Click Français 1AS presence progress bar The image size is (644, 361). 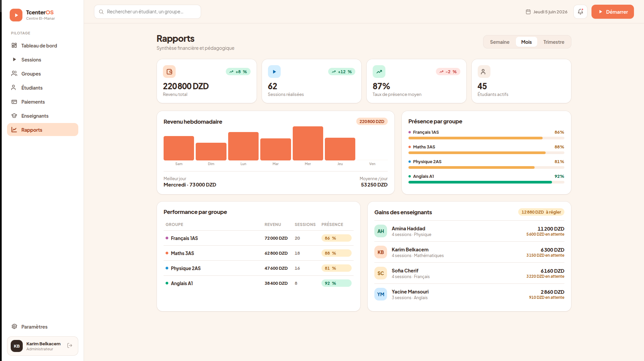pos(486,138)
